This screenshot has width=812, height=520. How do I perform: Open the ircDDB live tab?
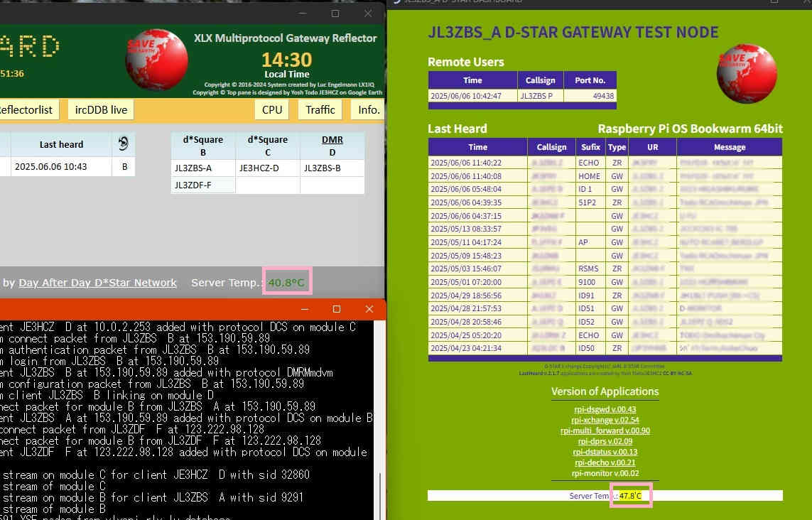[x=101, y=109]
